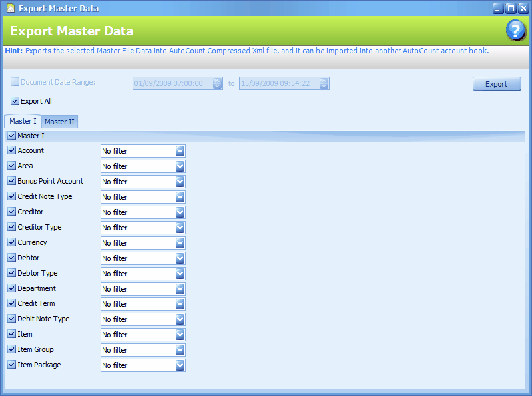This screenshot has width=532, height=396.
Task: Toggle the Master I header checkbox
Action: [11, 136]
